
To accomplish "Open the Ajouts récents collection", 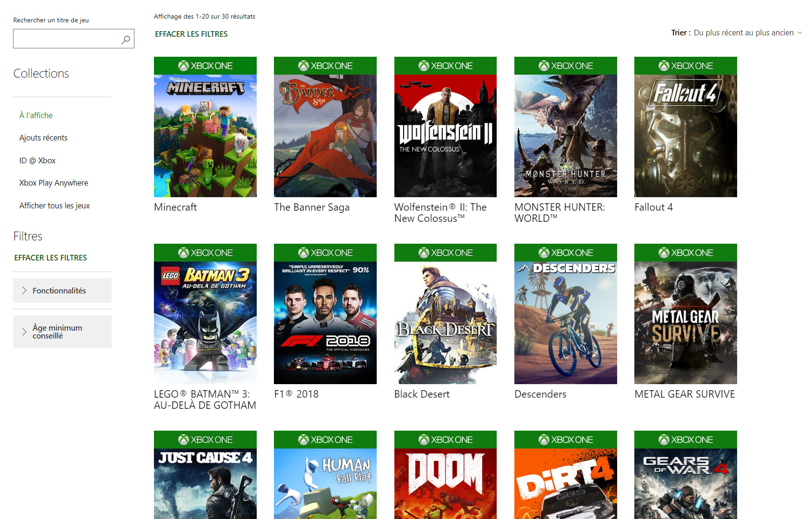I will [43, 138].
